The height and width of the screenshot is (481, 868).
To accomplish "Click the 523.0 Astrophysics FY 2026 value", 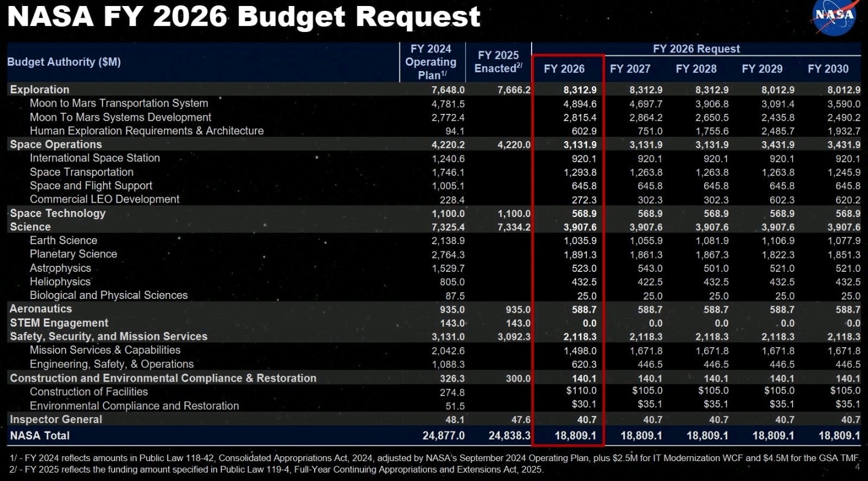I will tap(584, 268).
